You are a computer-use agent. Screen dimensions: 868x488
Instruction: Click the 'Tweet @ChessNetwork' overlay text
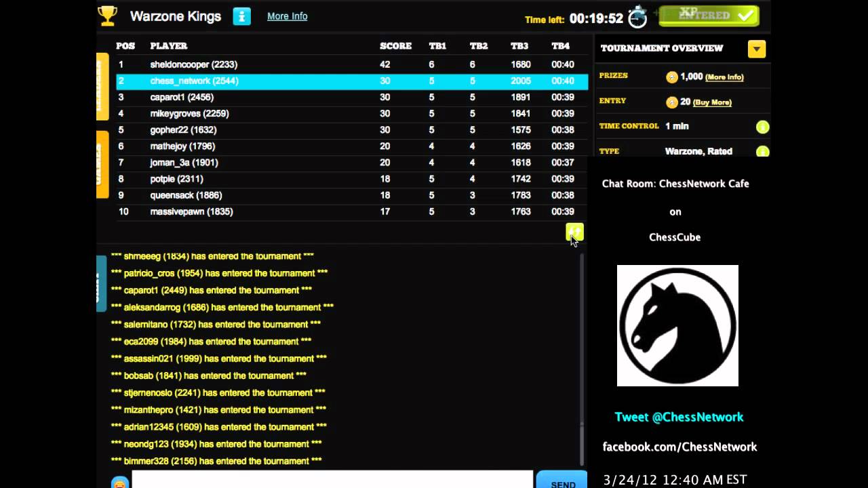click(x=679, y=418)
